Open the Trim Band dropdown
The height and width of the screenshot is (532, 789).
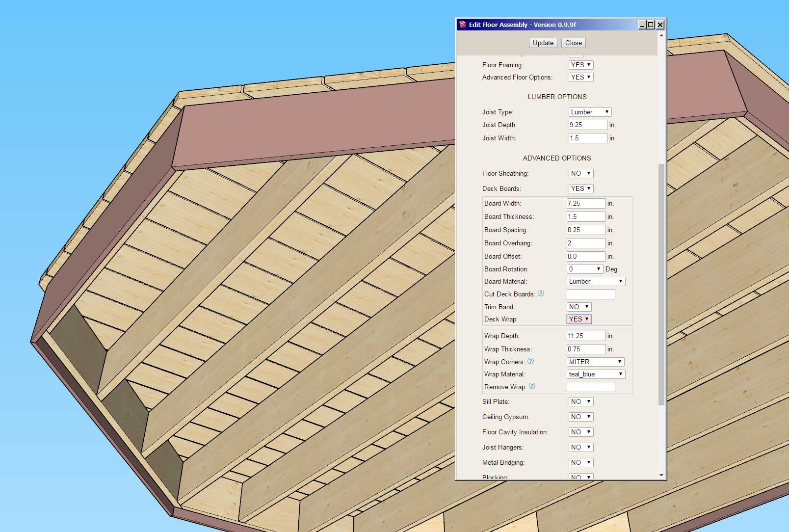point(579,307)
